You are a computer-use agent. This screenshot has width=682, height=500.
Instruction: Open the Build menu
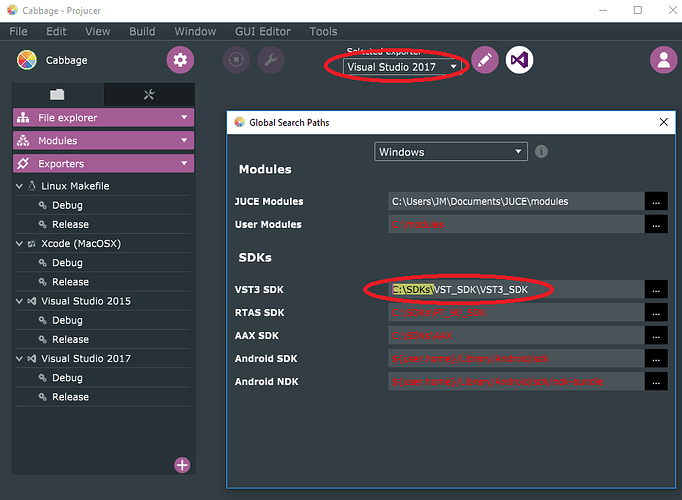coord(142,31)
